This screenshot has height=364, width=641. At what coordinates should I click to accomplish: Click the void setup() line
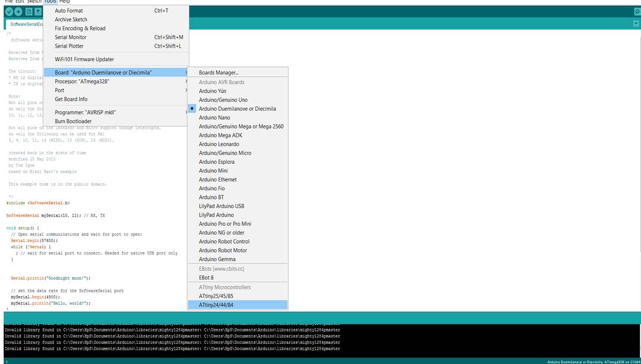[22, 228]
